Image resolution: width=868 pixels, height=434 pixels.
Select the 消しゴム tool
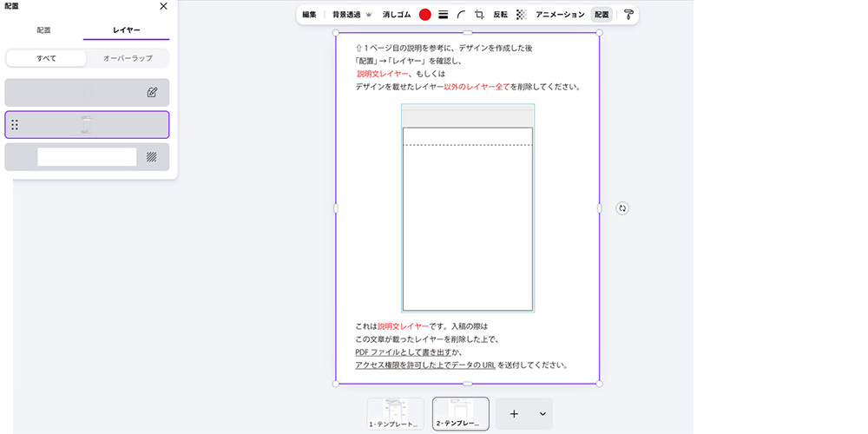397,15
